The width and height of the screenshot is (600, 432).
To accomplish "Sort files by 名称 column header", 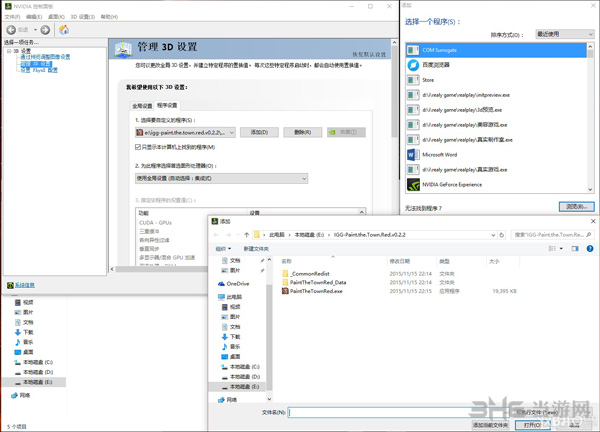I will (x=286, y=261).
